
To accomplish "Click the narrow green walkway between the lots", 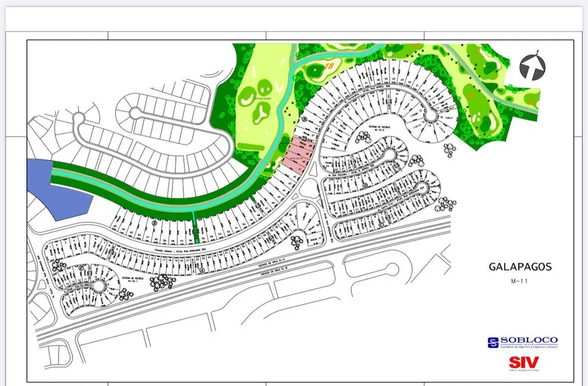I will [x=195, y=229].
